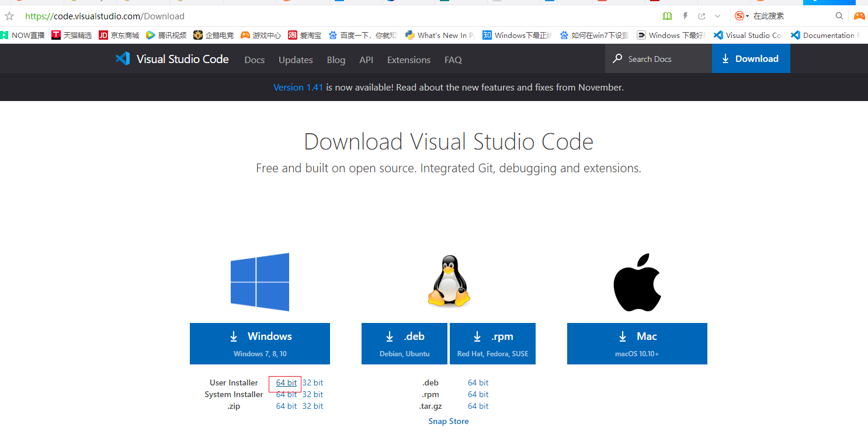This screenshot has height=438, width=868.
Task: Download the .deb Debian, Ubuntu package
Action: point(404,343)
